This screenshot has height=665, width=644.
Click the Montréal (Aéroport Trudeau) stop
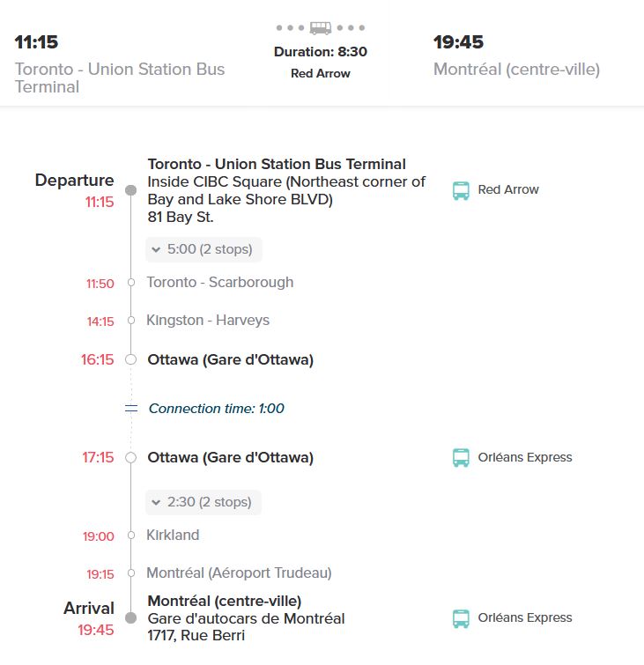click(x=239, y=573)
